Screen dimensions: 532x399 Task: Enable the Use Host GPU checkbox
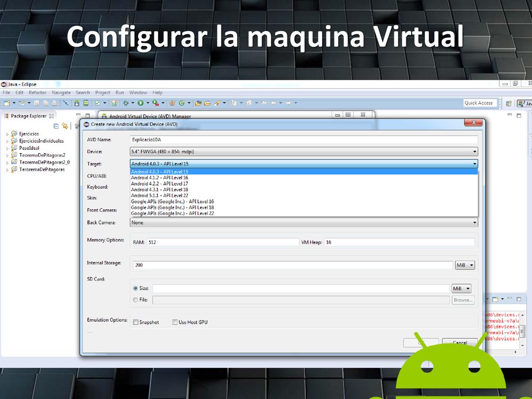pos(175,322)
